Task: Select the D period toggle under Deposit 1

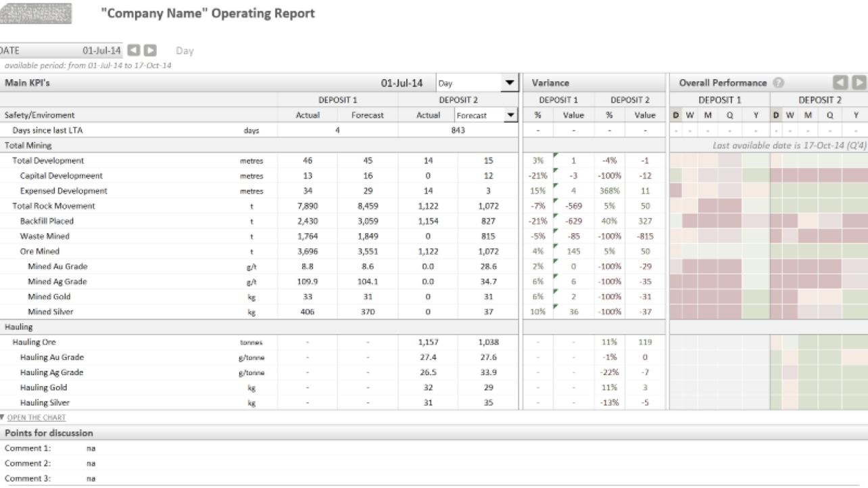Action: point(675,116)
